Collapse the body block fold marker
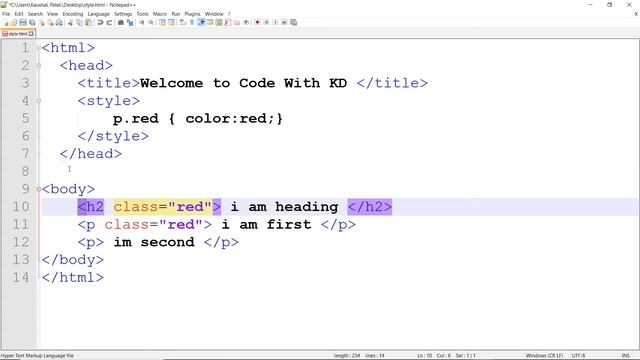The width and height of the screenshot is (640, 360). (x=39, y=189)
